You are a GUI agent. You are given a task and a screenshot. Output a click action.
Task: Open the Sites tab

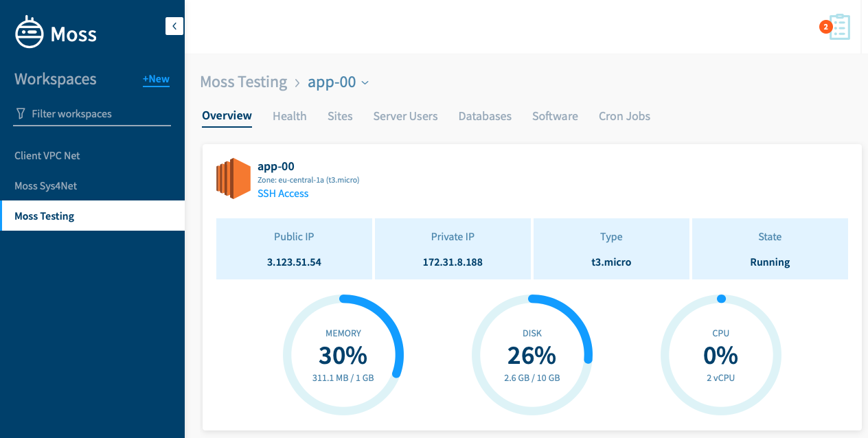coord(340,116)
